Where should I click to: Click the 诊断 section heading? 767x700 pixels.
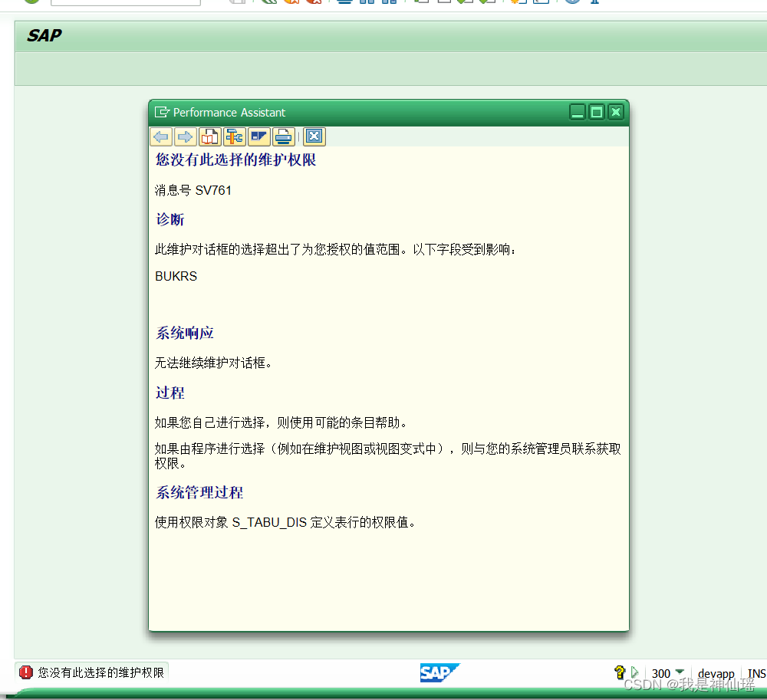170,220
